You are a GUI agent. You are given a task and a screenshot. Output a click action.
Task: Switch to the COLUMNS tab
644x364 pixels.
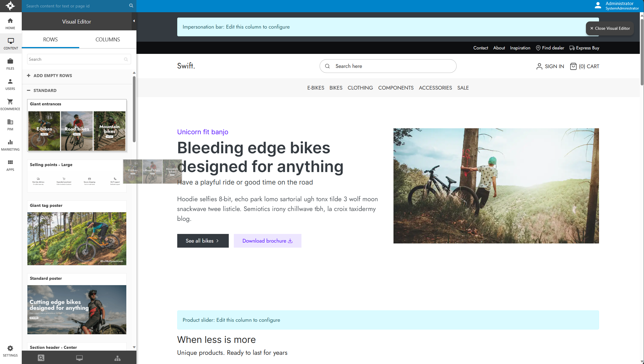tap(108, 39)
